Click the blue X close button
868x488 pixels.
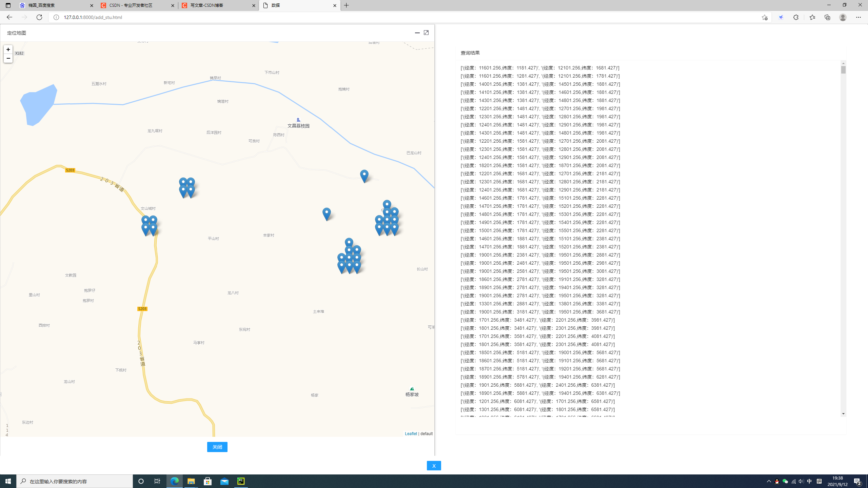pos(434,466)
